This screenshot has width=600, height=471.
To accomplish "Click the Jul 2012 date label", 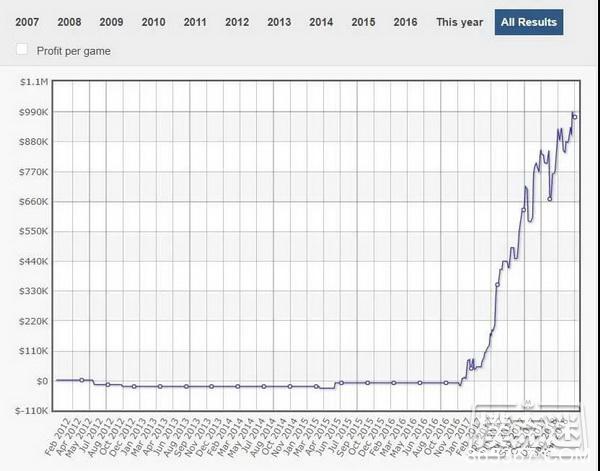I will pos(90,436).
